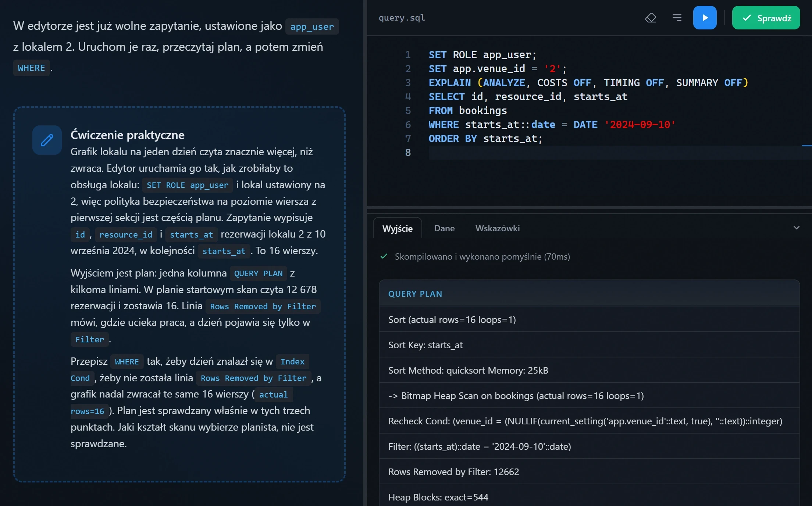Click the green success checkmark icon
The image size is (812, 506).
pos(384,256)
